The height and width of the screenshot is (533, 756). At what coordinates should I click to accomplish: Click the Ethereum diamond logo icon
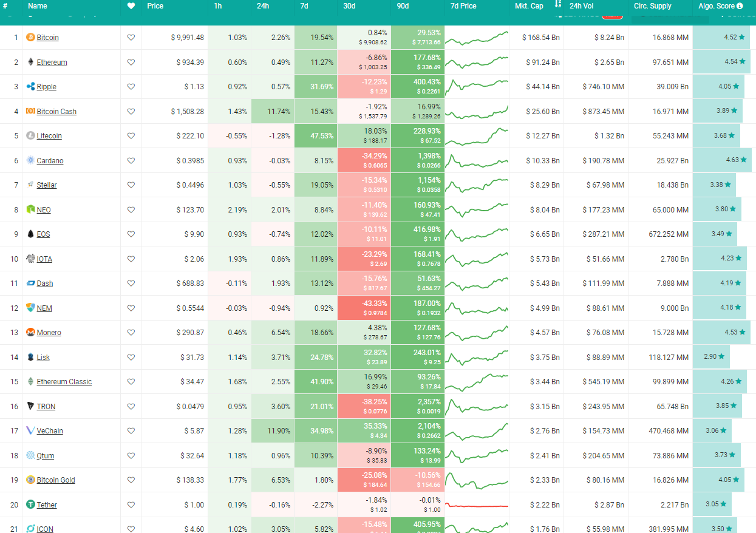[x=30, y=62]
